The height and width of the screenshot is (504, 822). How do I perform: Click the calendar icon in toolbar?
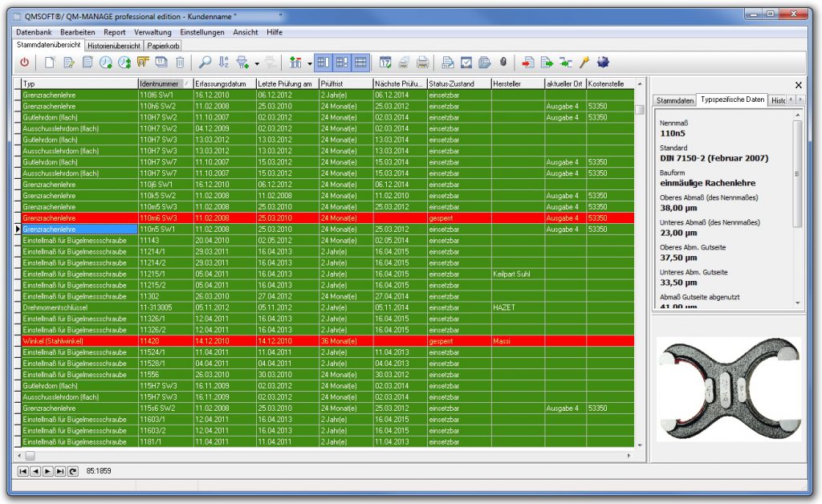(x=385, y=62)
